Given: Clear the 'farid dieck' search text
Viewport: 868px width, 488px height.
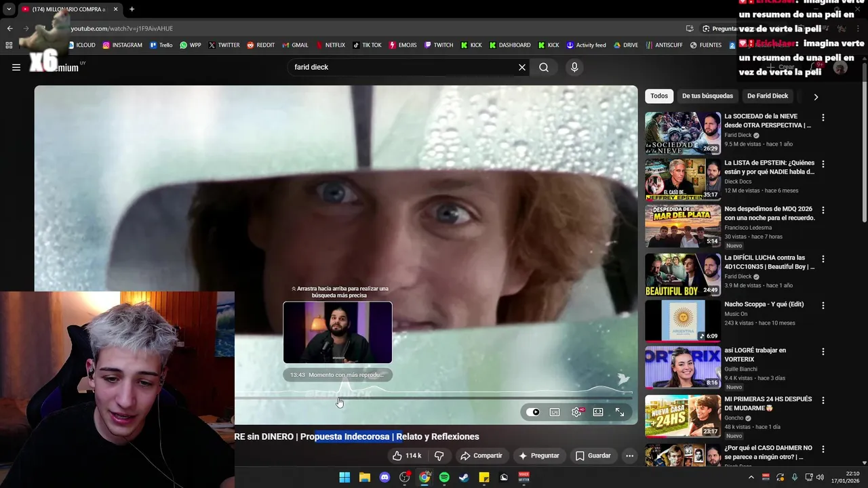Looking at the screenshot, I should (x=522, y=67).
